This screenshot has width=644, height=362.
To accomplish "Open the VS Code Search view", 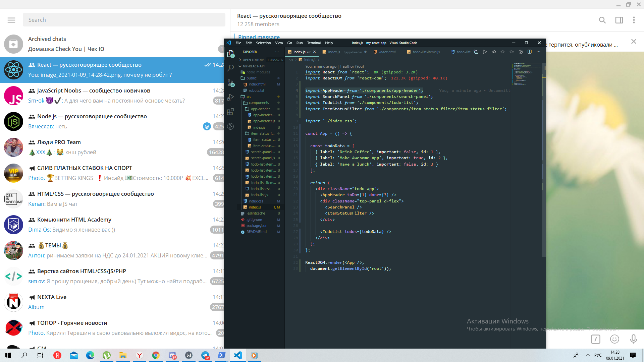I will click(x=230, y=68).
